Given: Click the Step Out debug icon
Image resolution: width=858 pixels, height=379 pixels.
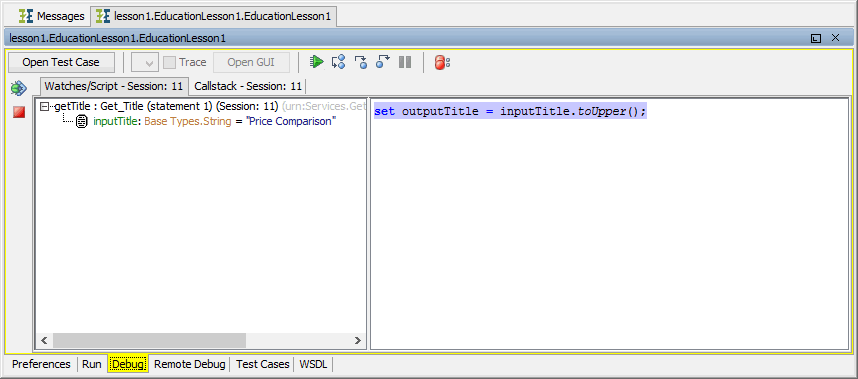Looking at the screenshot, I should 382,62.
